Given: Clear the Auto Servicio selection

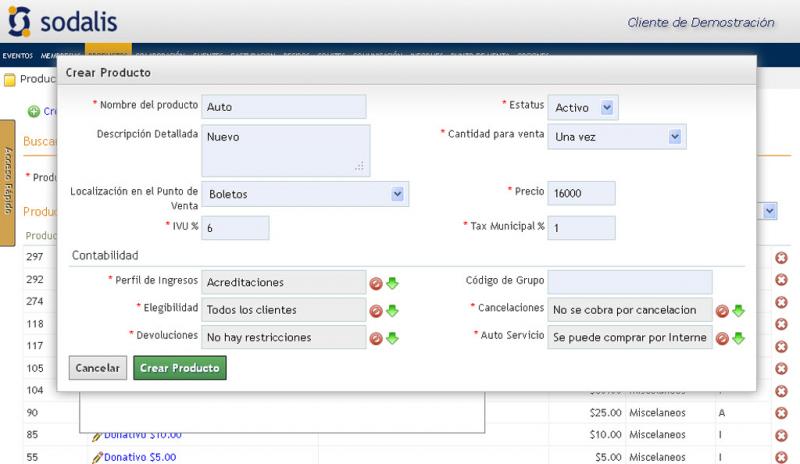Looking at the screenshot, I should pyautogui.click(x=722, y=338).
